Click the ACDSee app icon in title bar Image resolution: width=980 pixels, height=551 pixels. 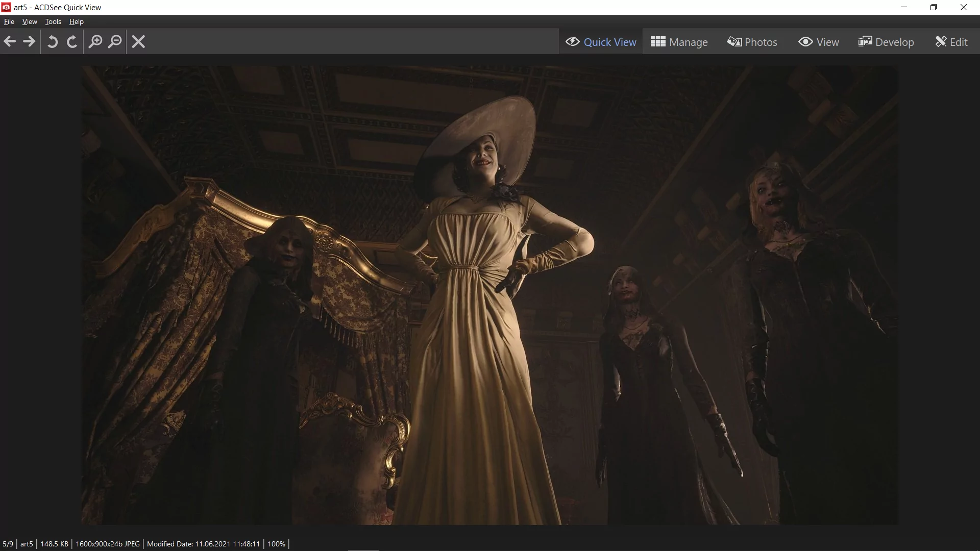[6, 7]
